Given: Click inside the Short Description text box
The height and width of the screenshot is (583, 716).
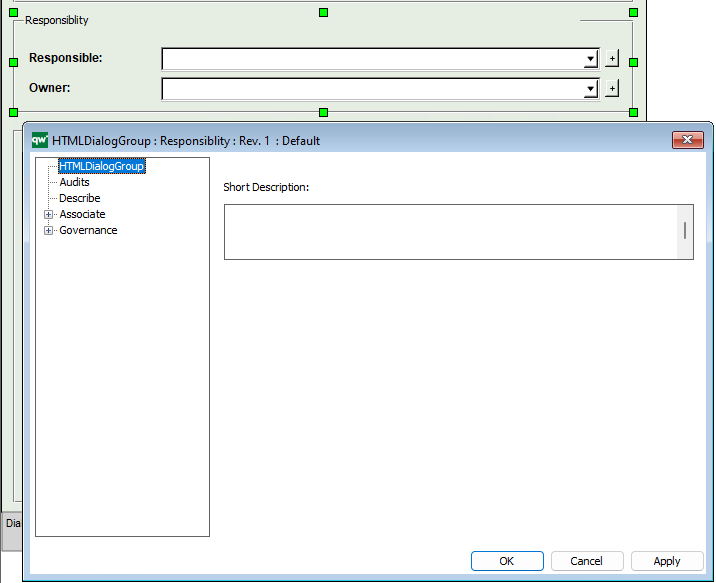Looking at the screenshot, I should click(x=450, y=231).
